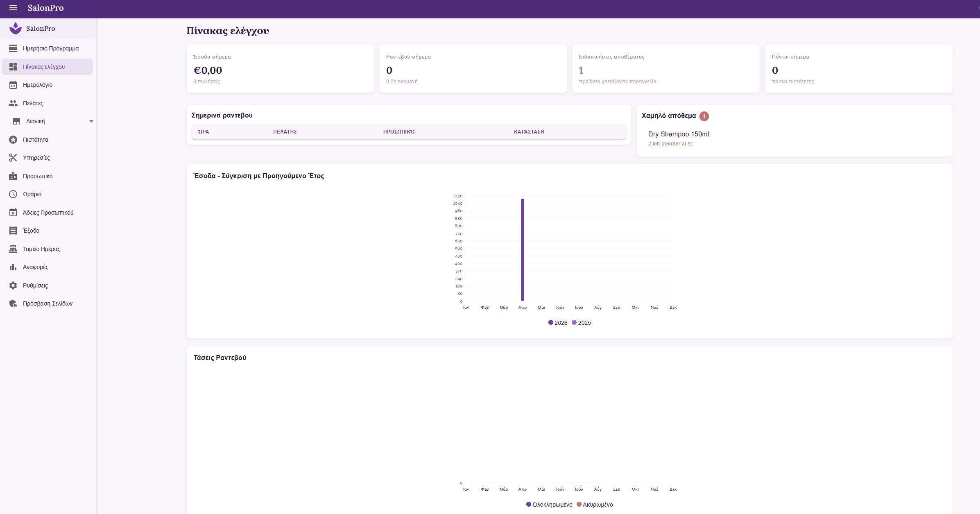Open the Ειδοποιήσεις αποθέματος card
This screenshot has width=980, height=514.
pos(666,68)
